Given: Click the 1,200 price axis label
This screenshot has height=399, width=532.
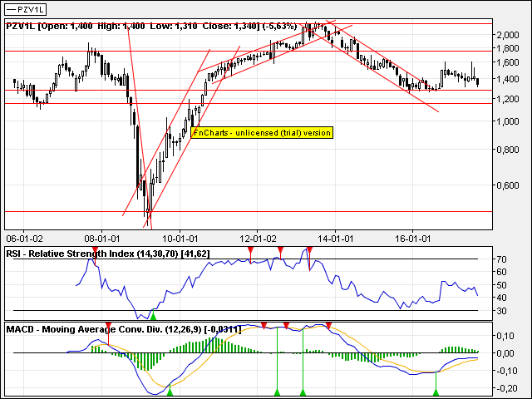Looking at the screenshot, I should click(508, 100).
